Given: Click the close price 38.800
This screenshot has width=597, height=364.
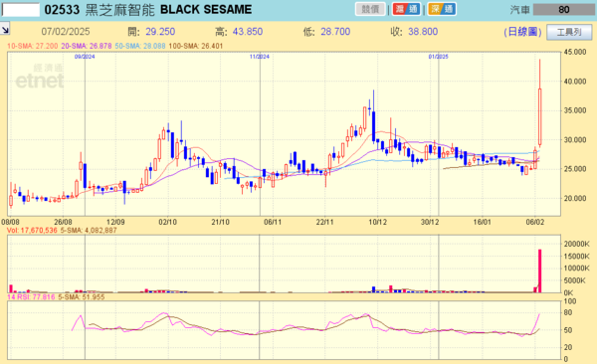Looking at the screenshot, I should (423, 32).
